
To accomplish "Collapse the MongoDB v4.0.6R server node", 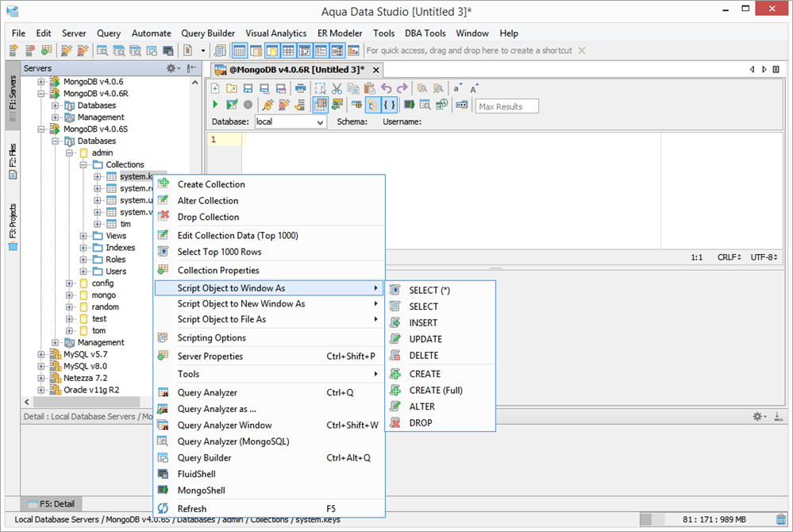I will (41, 94).
